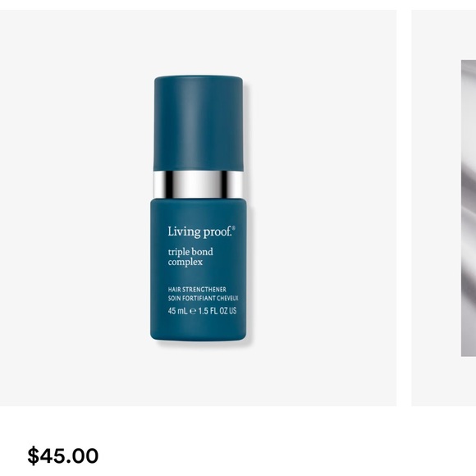Click the silver ring of the bottle
This screenshot has width=476, height=476.
[x=199, y=185]
